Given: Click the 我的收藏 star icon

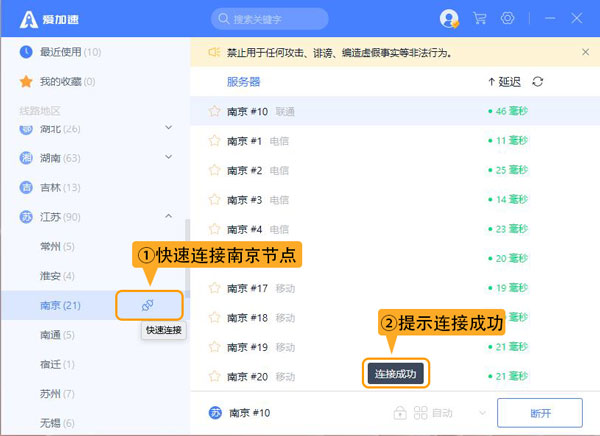Looking at the screenshot, I should click(x=26, y=81).
